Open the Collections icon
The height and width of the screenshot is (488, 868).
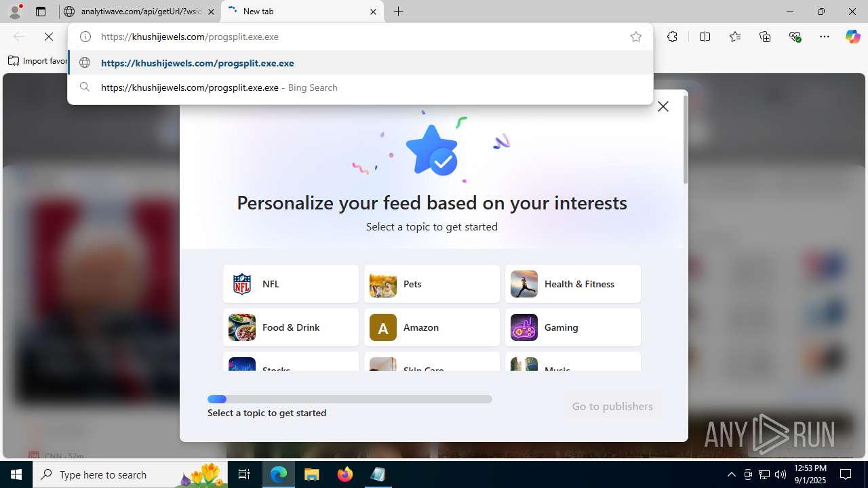click(765, 37)
